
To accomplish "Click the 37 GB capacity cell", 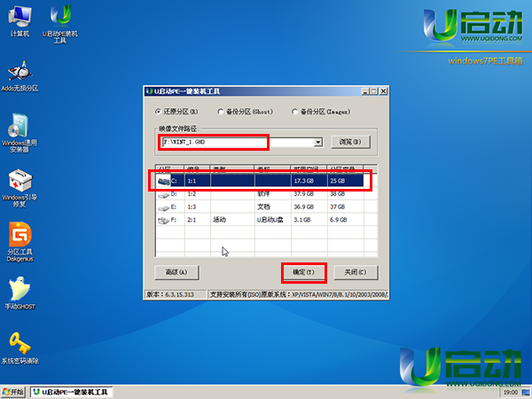I will point(338,207).
